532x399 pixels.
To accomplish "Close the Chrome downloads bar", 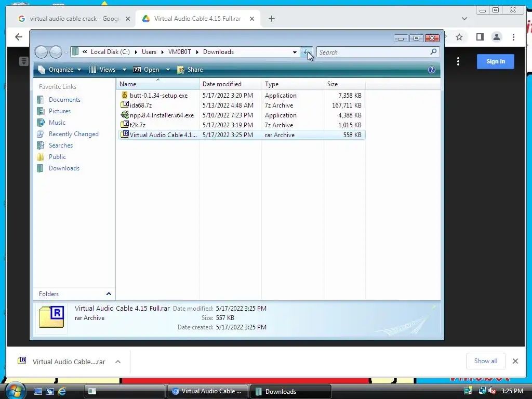I will 515,362.
